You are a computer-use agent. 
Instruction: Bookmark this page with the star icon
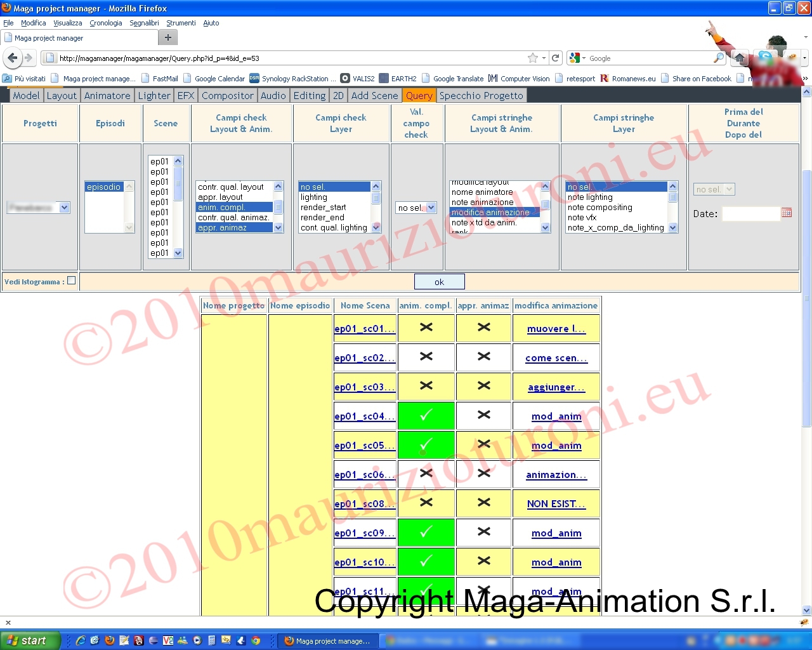[x=533, y=58]
